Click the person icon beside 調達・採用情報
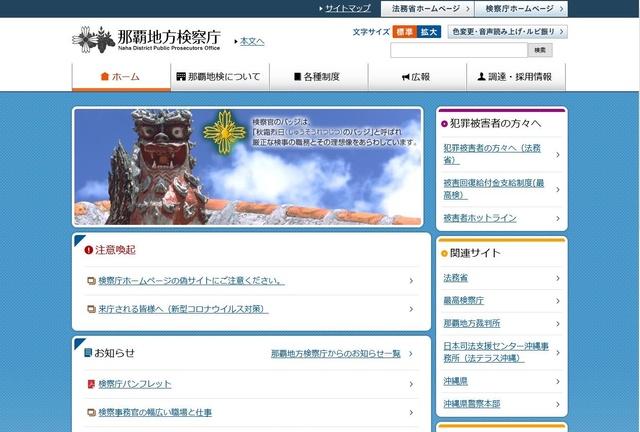Image resolution: width=640 pixels, height=432 pixels. tap(482, 76)
